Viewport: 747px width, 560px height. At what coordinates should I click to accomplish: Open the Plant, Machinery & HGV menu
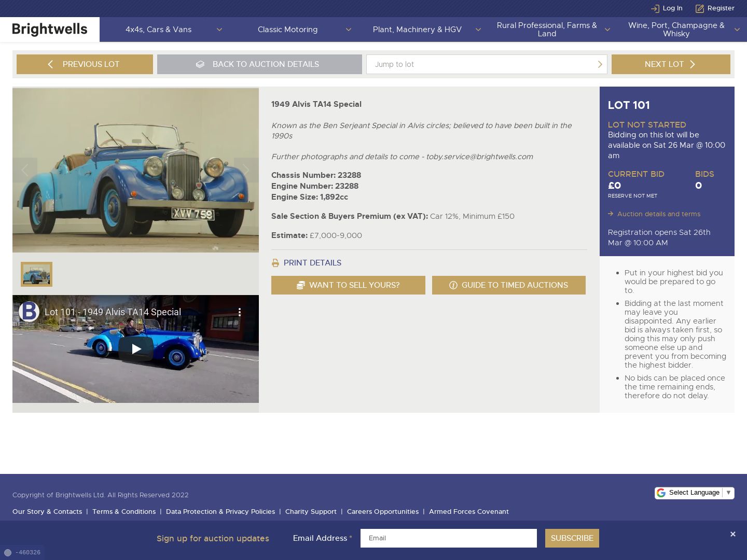pos(417,30)
